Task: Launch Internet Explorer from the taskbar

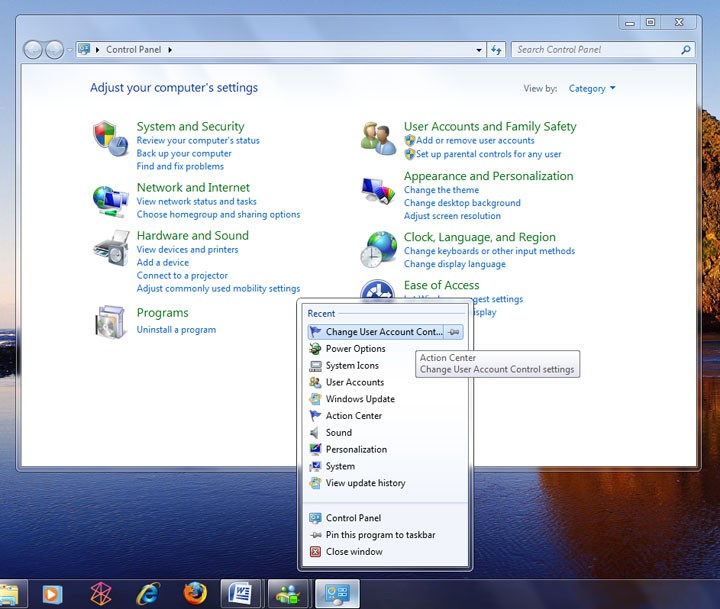Action: pyautogui.click(x=148, y=594)
